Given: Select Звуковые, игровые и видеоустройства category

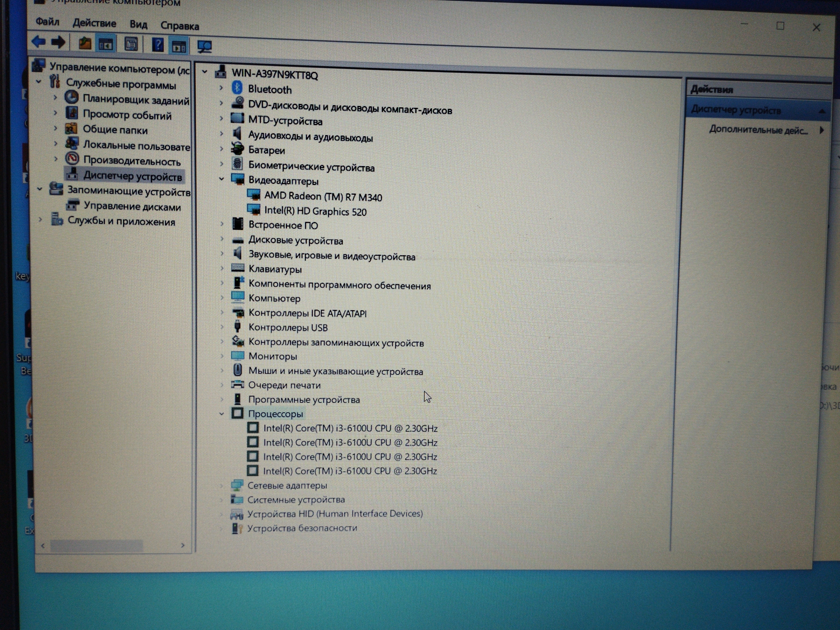Looking at the screenshot, I should (x=332, y=255).
